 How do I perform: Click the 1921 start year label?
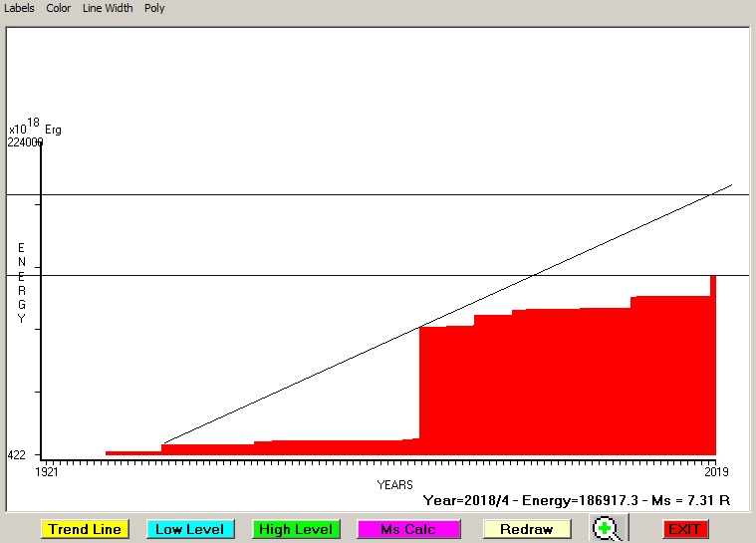click(x=48, y=471)
